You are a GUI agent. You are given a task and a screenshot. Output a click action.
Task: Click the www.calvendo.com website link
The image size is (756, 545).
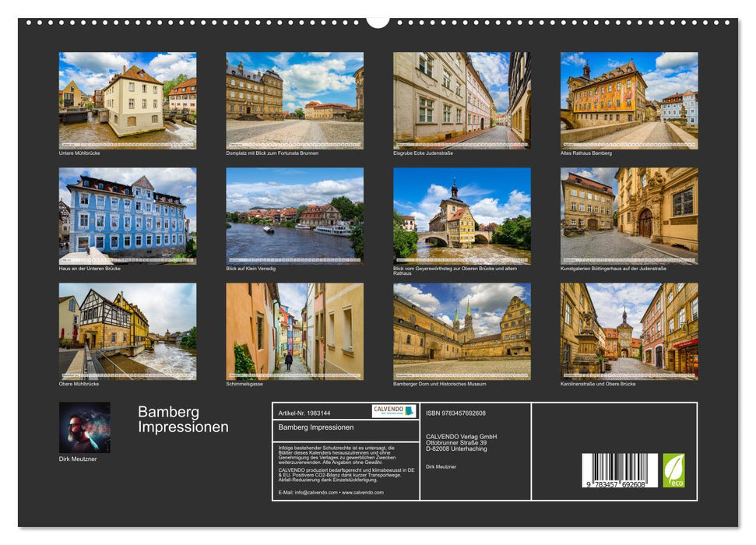click(x=363, y=492)
